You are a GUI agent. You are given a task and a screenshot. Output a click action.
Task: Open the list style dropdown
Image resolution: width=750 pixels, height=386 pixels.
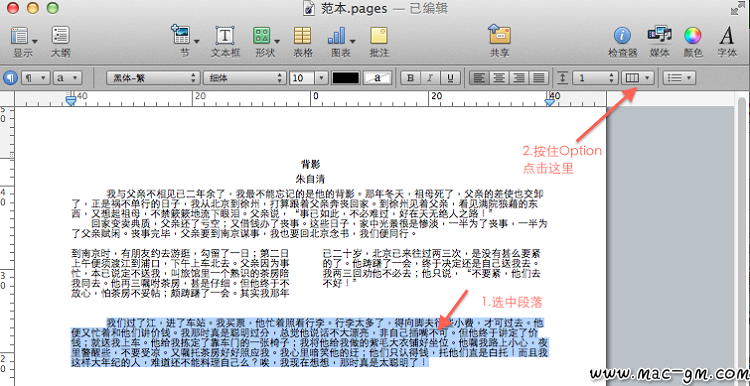(x=679, y=78)
